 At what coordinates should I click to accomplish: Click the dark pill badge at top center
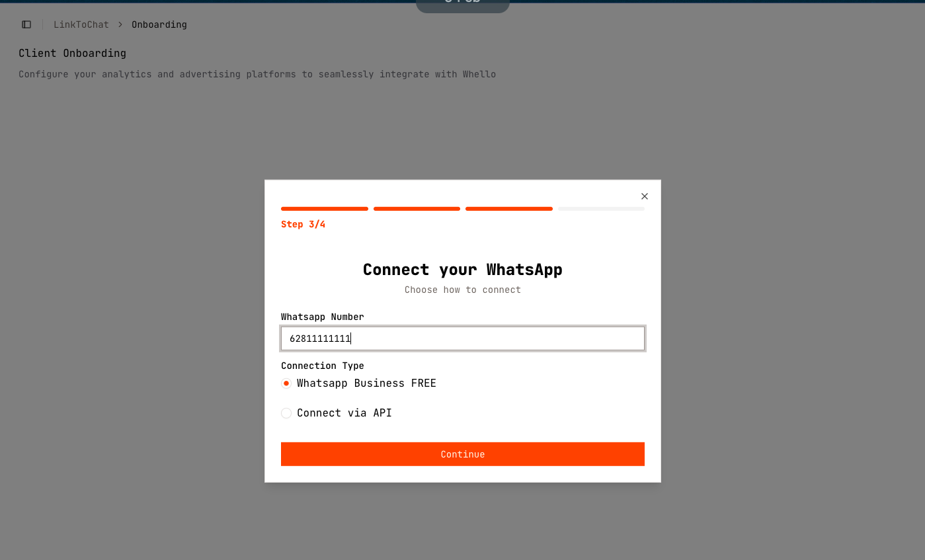pos(462,5)
